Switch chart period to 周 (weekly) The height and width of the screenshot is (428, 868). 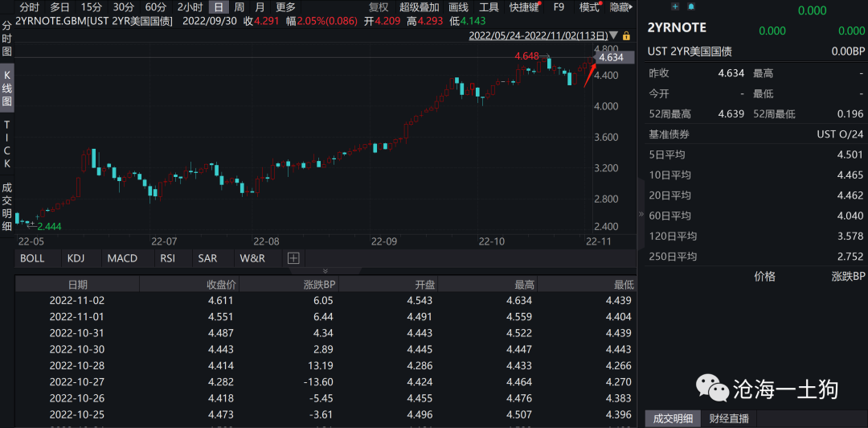click(x=240, y=7)
